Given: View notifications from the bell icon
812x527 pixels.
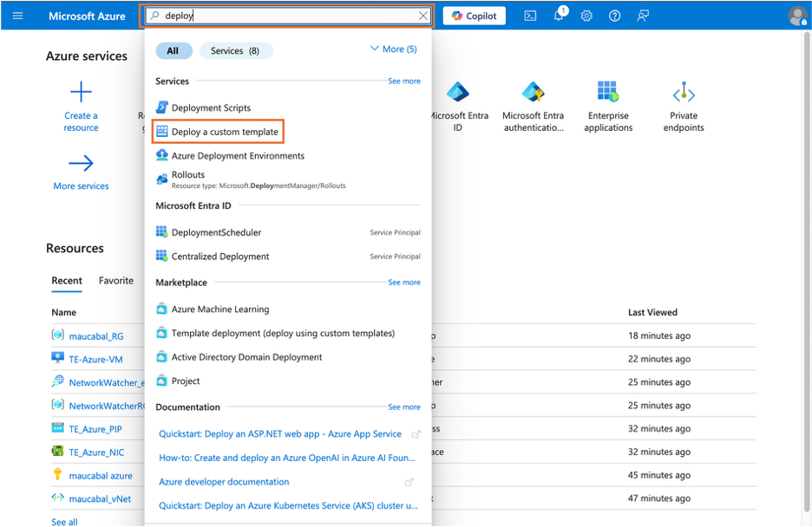Looking at the screenshot, I should 559,15.
